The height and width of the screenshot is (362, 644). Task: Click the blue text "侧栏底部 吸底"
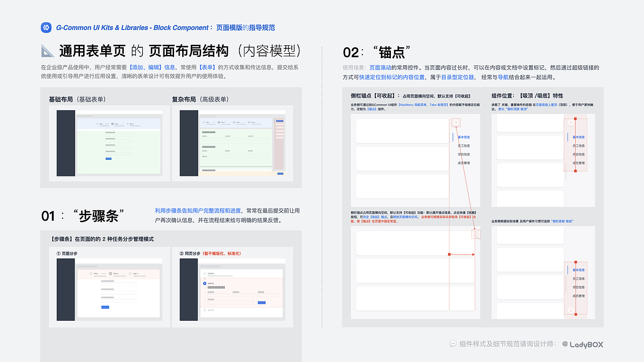pos(562,221)
